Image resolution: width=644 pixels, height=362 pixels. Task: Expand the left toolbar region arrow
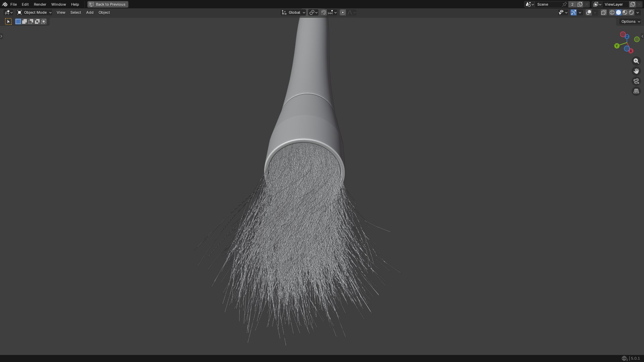1,36
